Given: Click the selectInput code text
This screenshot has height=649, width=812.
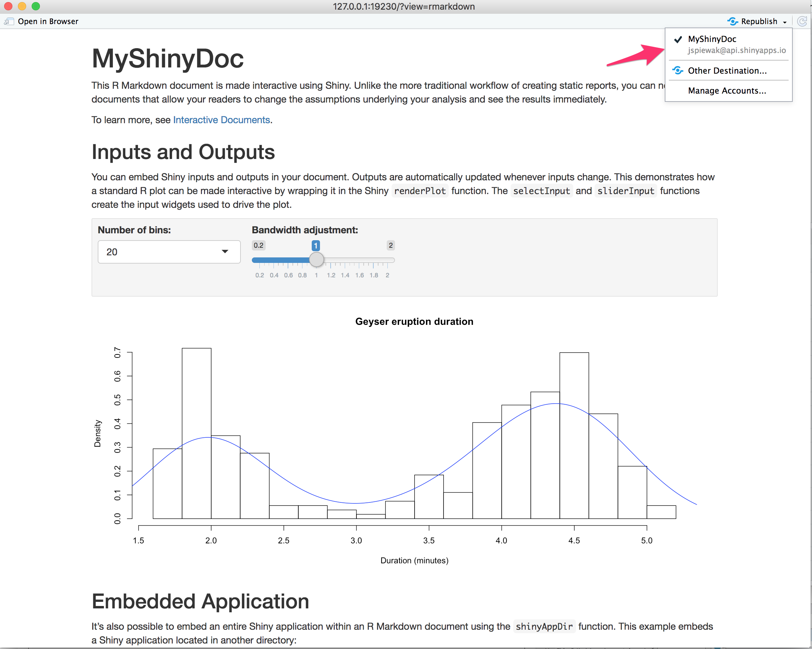Looking at the screenshot, I should click(542, 191).
